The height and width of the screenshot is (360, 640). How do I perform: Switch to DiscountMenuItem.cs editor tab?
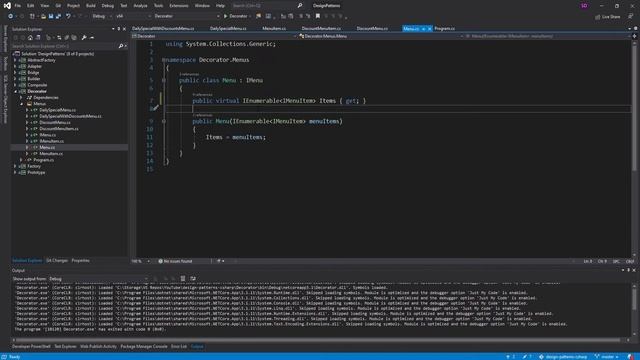click(x=321, y=29)
